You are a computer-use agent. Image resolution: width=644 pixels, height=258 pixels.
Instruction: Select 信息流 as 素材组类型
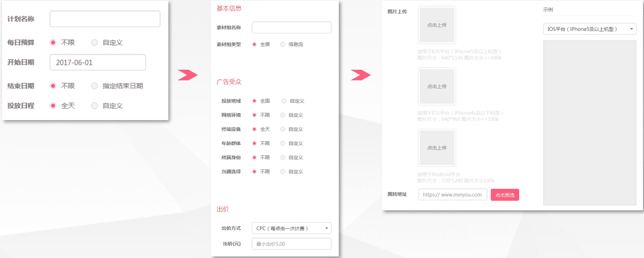coord(283,45)
